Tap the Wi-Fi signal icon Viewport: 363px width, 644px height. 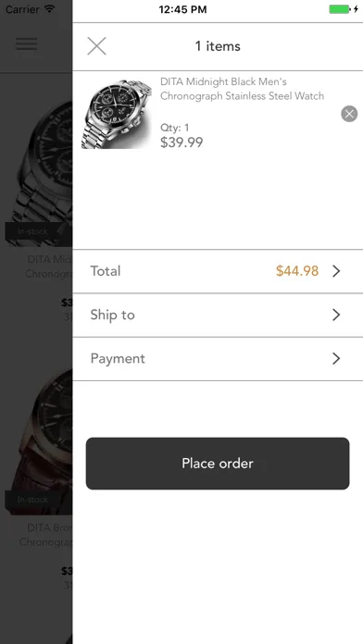(x=50, y=8)
